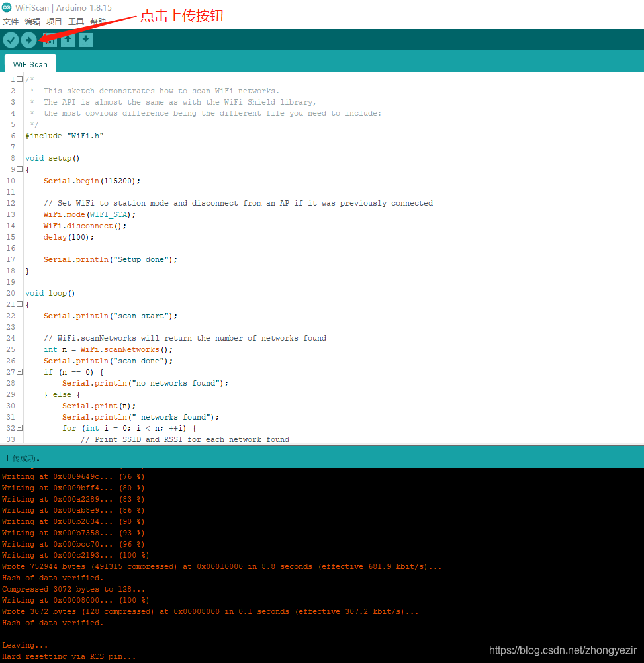Open the 编辑 menu

(32, 22)
